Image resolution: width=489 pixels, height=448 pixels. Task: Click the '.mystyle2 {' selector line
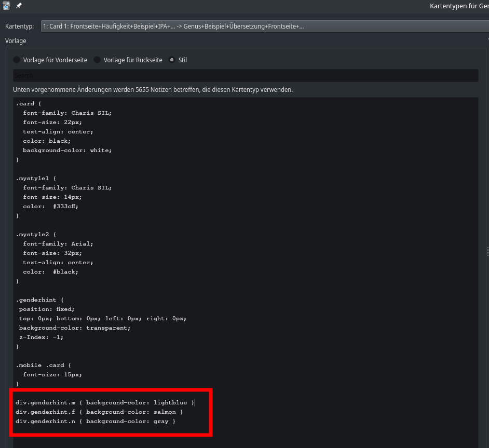[x=36, y=235]
